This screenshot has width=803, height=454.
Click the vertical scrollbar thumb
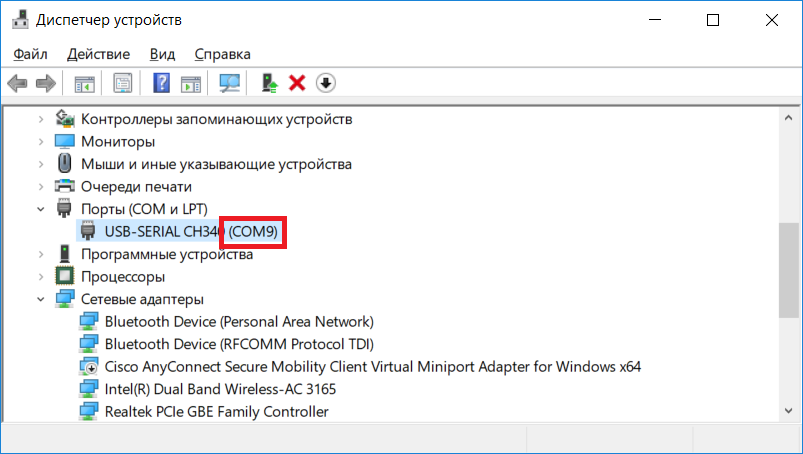click(788, 268)
